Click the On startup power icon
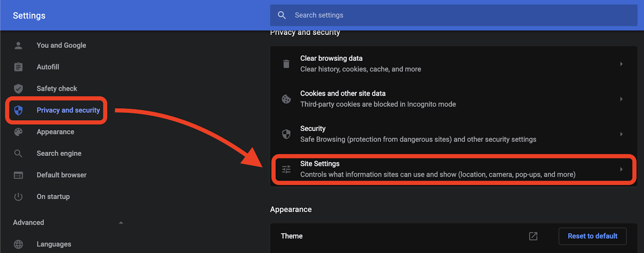Image resolution: width=644 pixels, height=253 pixels. [18, 197]
